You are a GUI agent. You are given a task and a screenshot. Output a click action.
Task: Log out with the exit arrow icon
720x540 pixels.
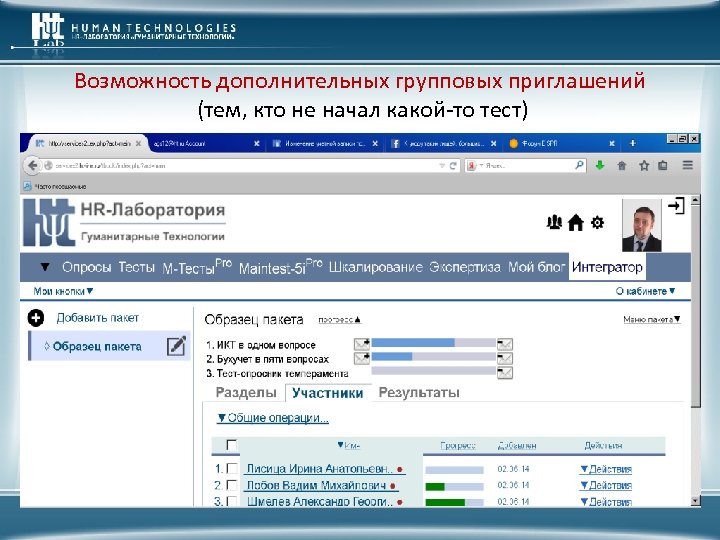pos(676,206)
